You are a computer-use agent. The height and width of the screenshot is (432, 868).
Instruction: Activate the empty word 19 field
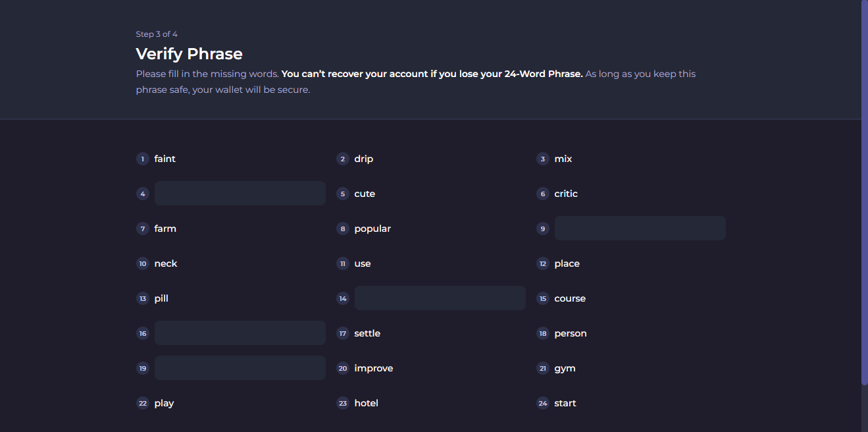click(240, 368)
